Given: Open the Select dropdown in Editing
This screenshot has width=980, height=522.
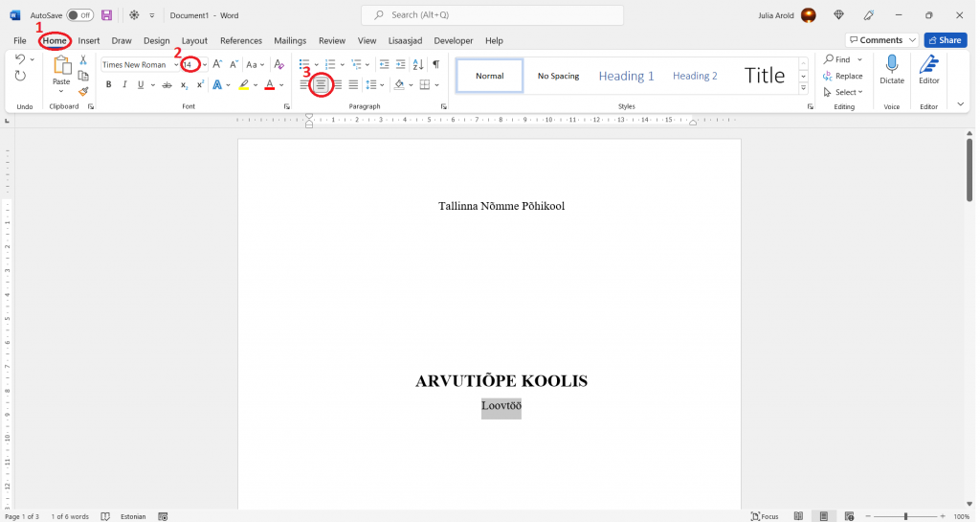Looking at the screenshot, I should pos(842,92).
